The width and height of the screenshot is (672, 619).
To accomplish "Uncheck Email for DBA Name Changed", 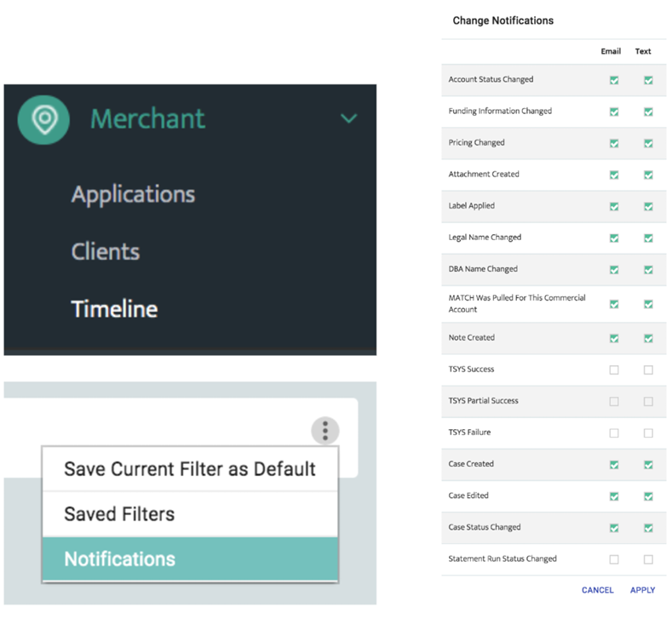I will point(614,269).
